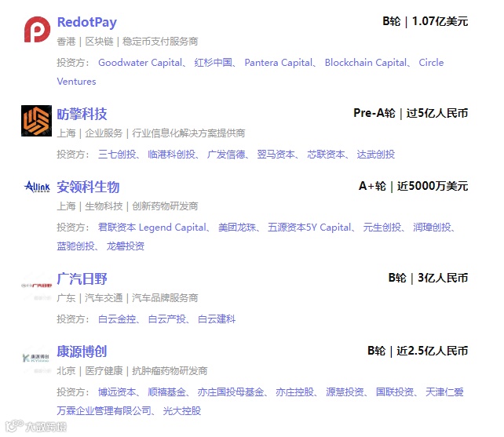
Task: Open investor 元生创投
Action: coord(382,228)
